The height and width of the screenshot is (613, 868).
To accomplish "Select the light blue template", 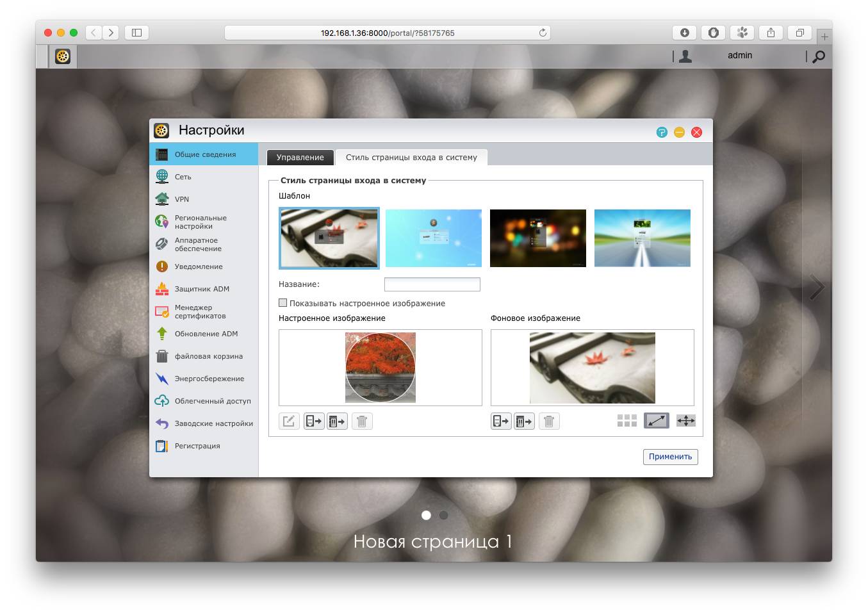I will pyautogui.click(x=434, y=238).
